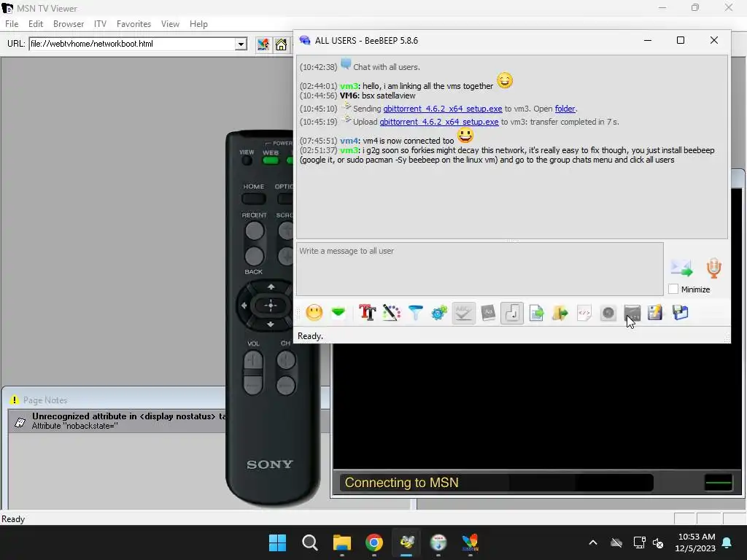Open the chat font style tool
The width and height of the screenshot is (747, 560).
(x=368, y=313)
